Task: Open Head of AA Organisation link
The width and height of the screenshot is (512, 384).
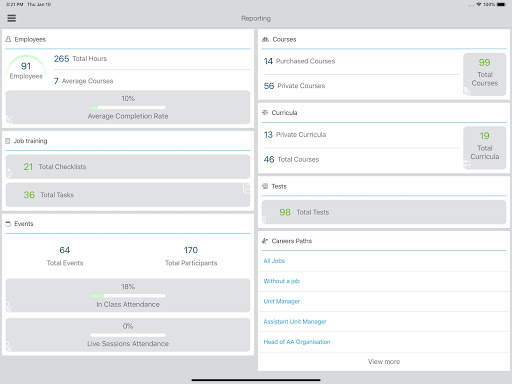Action: click(297, 342)
